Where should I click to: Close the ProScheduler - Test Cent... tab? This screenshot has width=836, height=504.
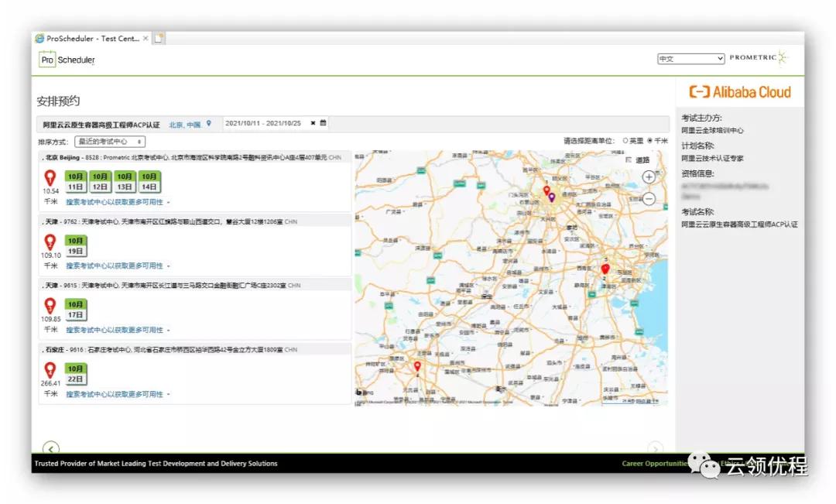coord(145,39)
